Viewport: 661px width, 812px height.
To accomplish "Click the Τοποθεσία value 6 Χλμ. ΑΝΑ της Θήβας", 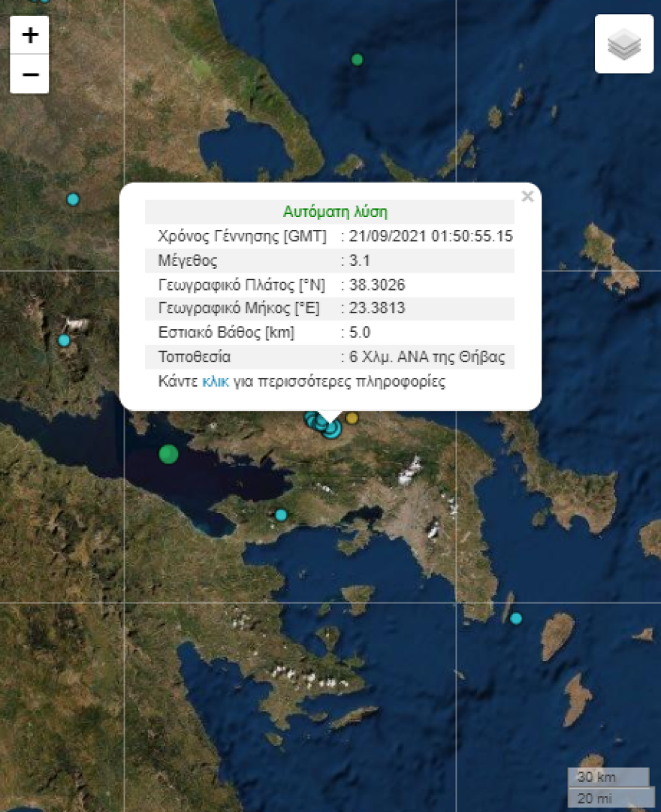I will click(x=426, y=357).
